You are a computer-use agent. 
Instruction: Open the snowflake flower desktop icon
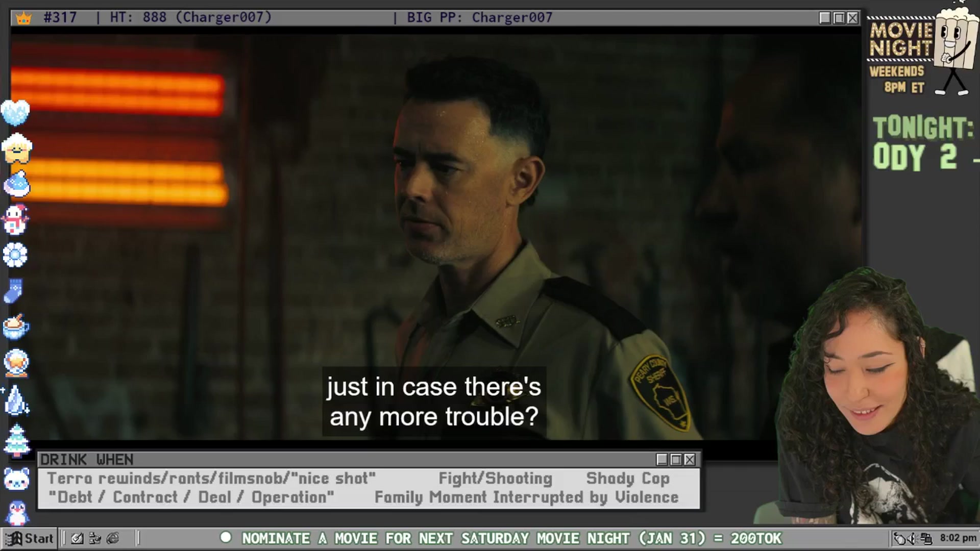point(15,255)
